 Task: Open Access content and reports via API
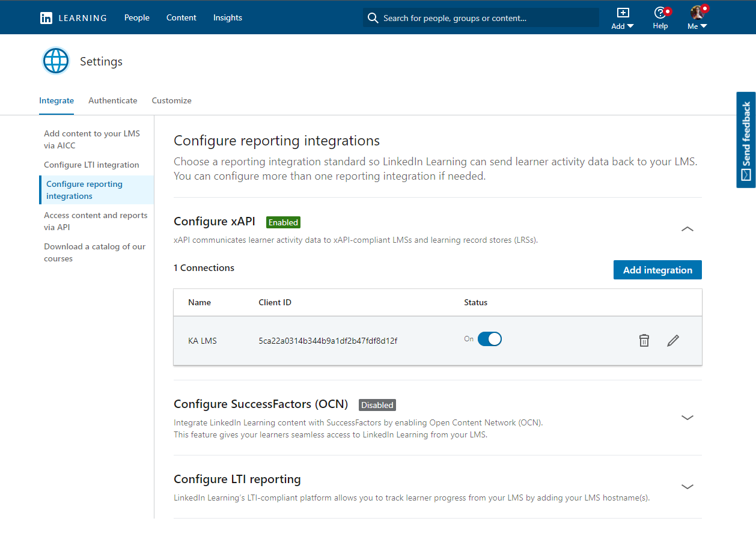point(95,221)
